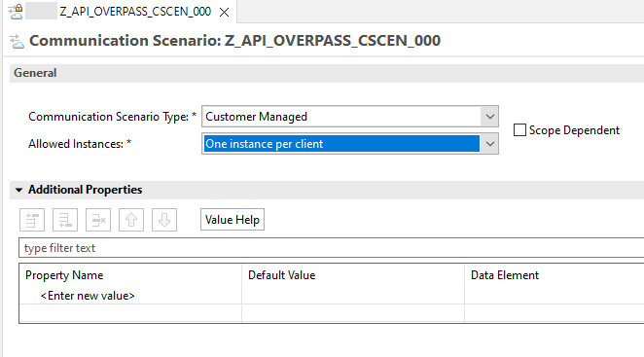Collapse the Additional Properties section

(x=18, y=190)
